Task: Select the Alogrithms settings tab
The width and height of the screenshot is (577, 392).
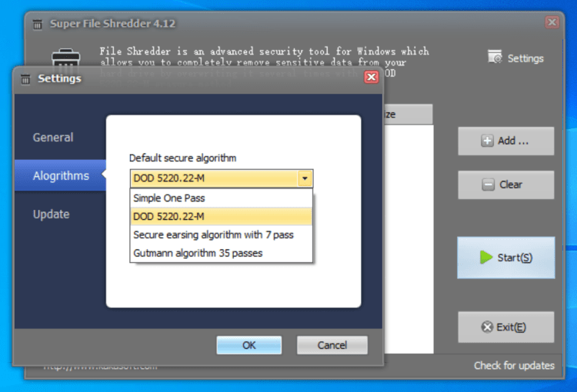Action: tap(61, 176)
